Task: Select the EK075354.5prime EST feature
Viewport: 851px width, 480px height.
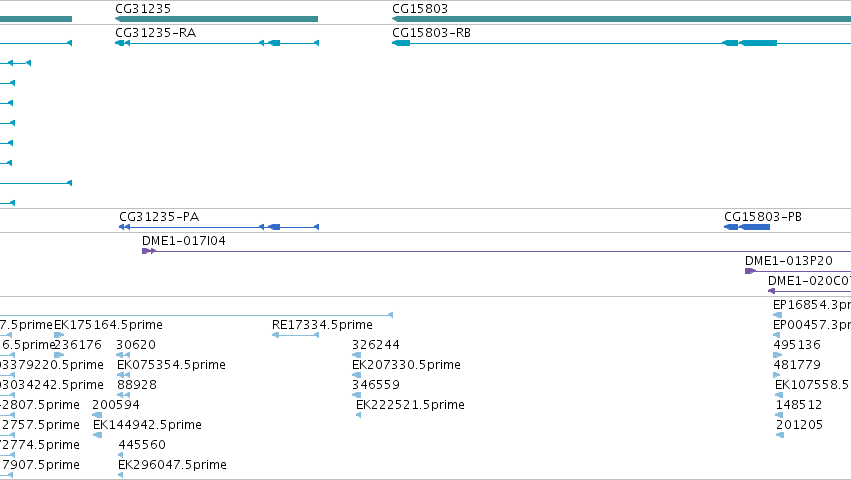Action: click(x=123, y=375)
